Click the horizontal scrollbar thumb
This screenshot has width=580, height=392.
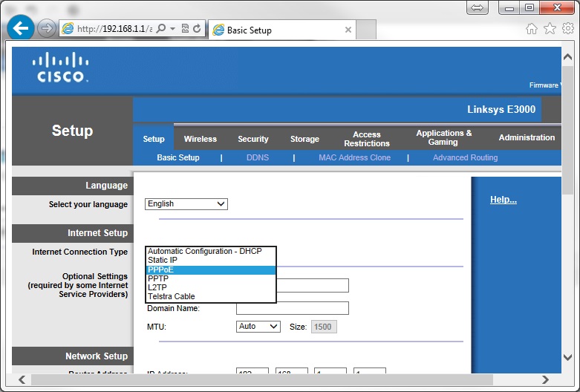pos(262,380)
